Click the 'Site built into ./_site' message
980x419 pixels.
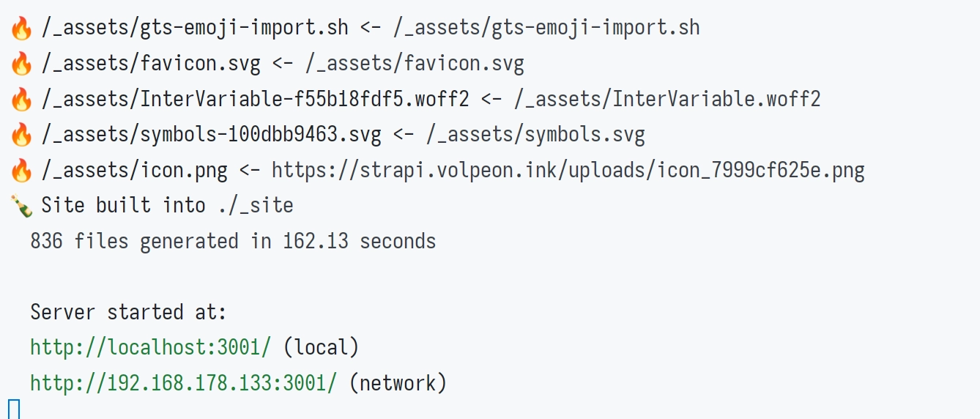[x=167, y=205]
